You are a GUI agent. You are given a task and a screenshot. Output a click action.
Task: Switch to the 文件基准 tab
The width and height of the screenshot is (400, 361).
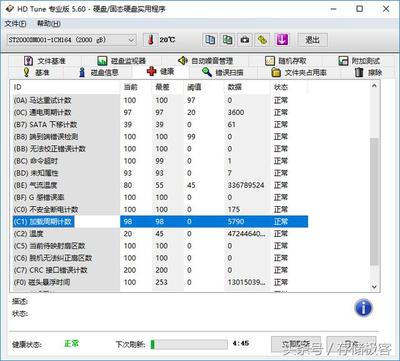[x=45, y=61]
